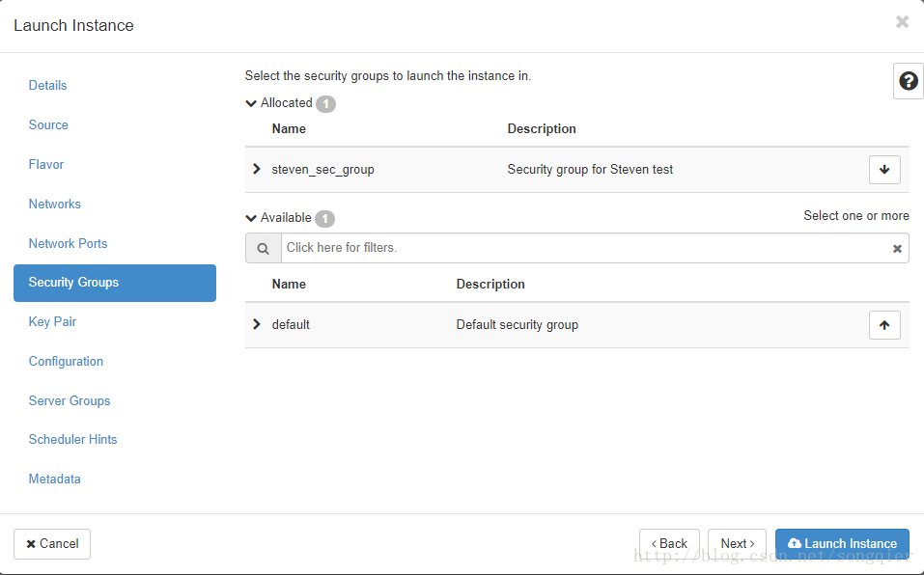Click 'Default security group' description text

pos(517,325)
